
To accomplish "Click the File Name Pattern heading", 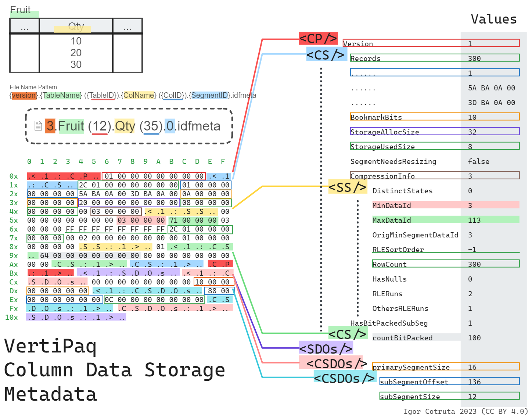I will click(x=33, y=87).
